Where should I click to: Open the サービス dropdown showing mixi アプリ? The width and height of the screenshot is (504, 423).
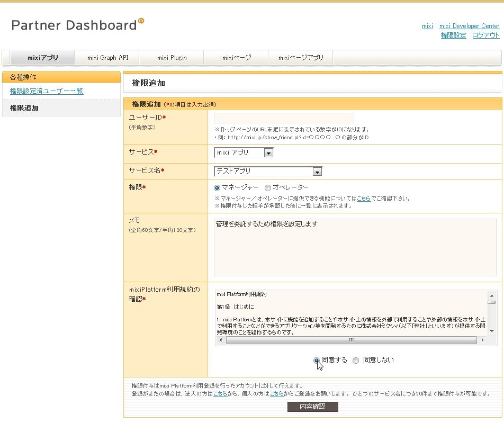[268, 152]
